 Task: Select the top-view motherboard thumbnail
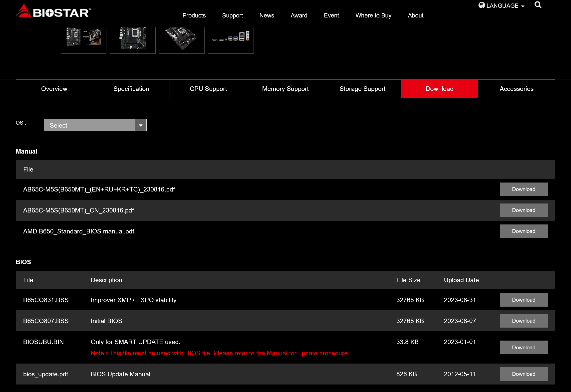pyautogui.click(x=133, y=39)
